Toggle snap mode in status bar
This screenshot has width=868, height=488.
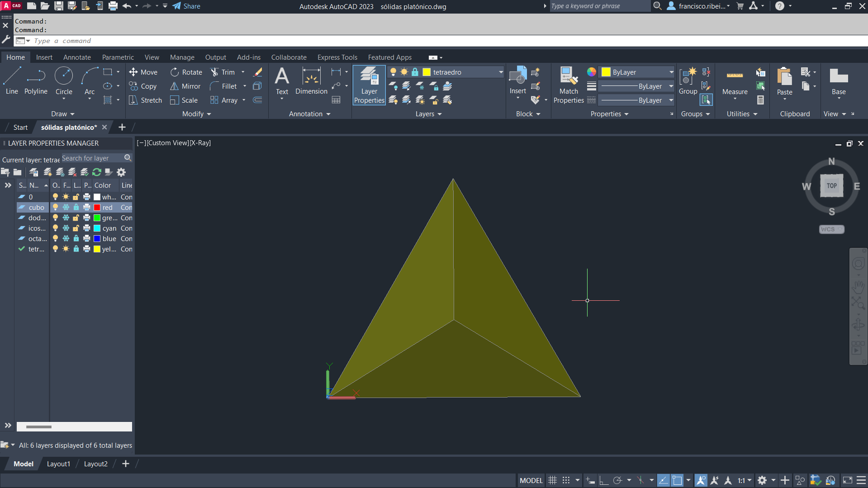(566, 480)
